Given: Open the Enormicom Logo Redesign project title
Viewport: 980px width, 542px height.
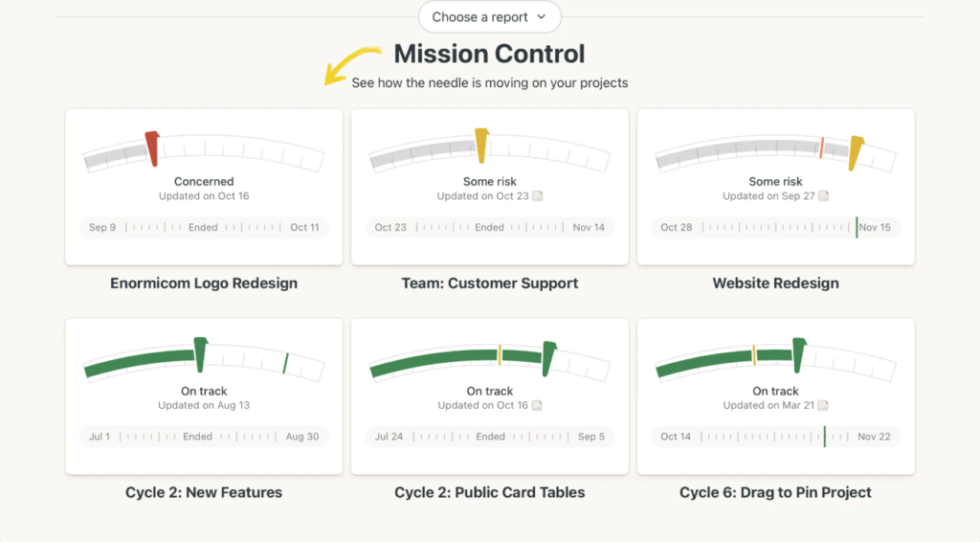Looking at the screenshot, I should [204, 283].
